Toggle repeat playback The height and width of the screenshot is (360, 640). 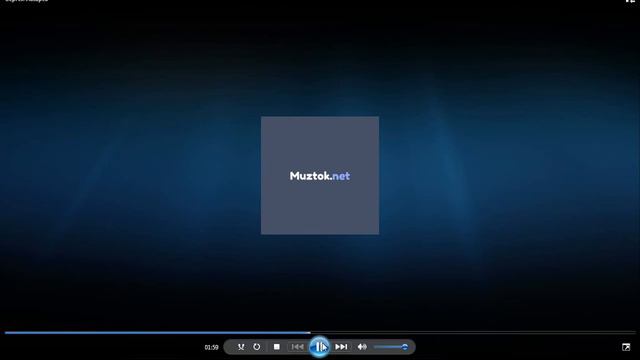(x=256, y=347)
